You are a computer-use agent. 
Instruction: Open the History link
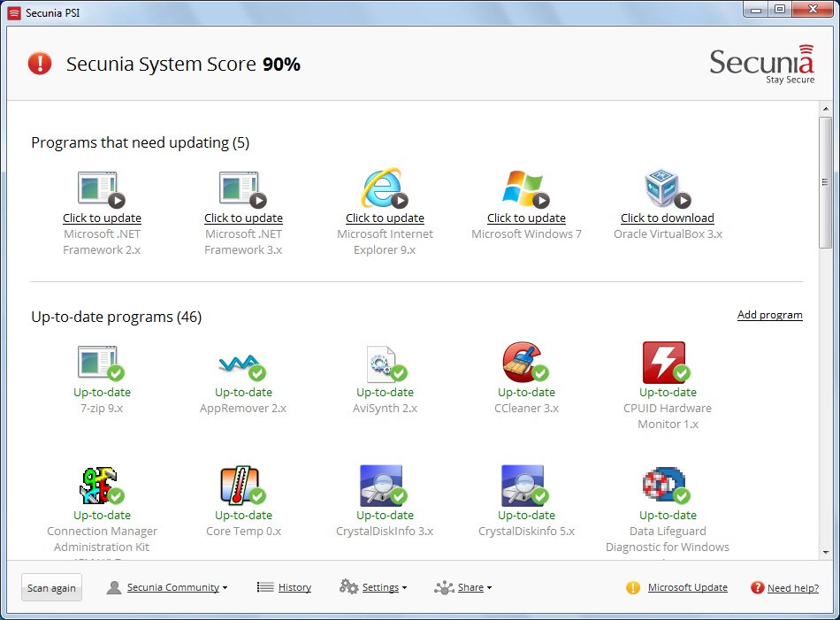(294, 587)
